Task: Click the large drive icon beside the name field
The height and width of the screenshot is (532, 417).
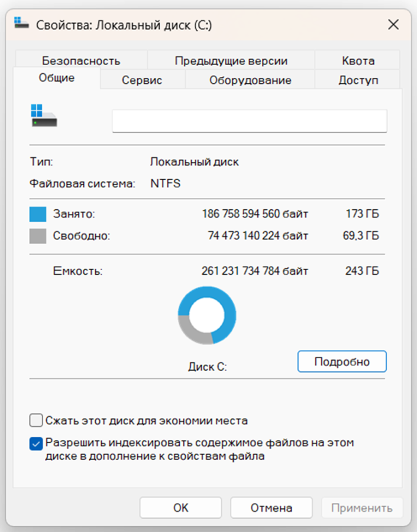Action: point(44,115)
